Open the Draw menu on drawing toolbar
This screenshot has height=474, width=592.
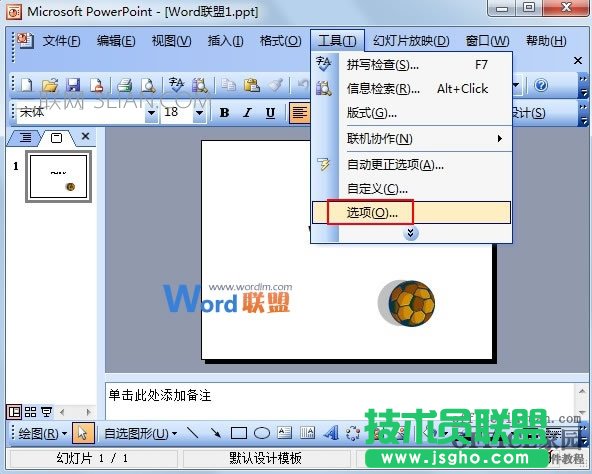(42, 434)
